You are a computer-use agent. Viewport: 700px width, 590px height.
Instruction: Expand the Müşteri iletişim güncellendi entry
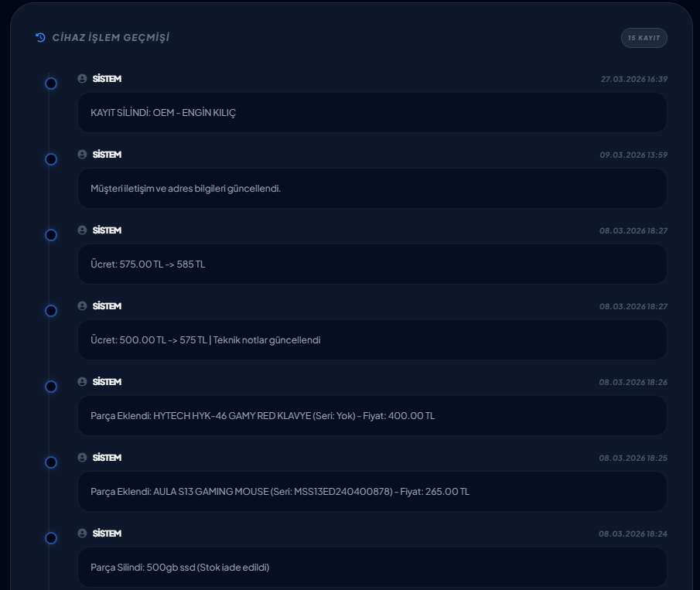(372, 188)
